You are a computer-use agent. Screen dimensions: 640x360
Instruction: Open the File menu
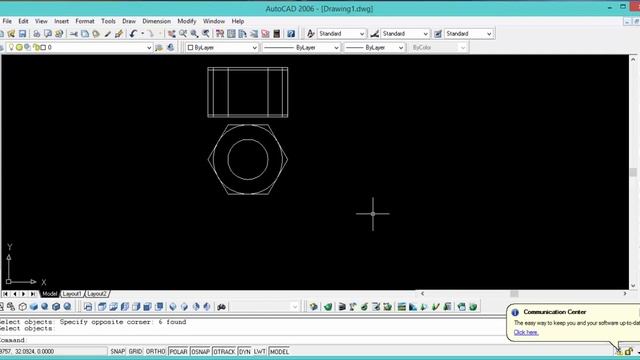tap(7, 21)
